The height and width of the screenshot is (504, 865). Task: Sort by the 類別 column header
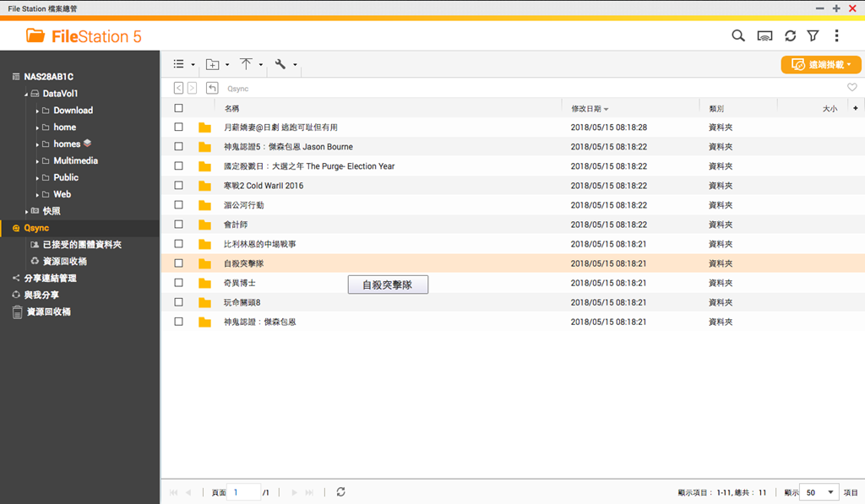coord(716,109)
